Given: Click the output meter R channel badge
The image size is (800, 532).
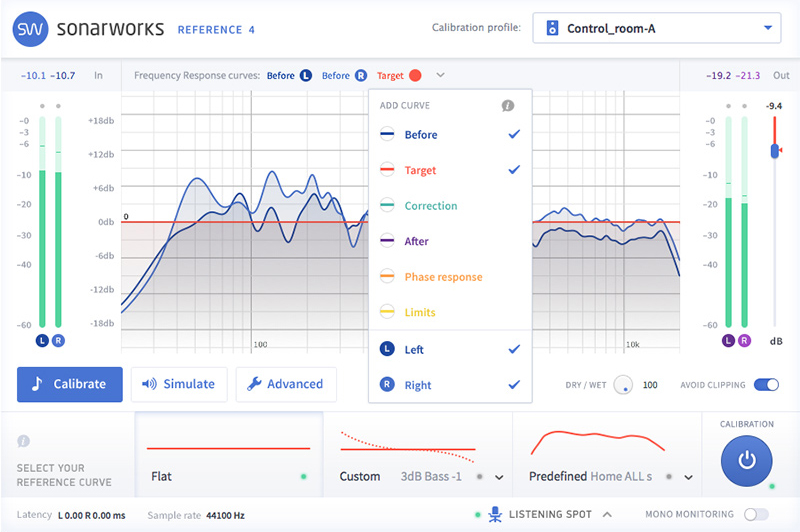Looking at the screenshot, I should click(x=744, y=340).
